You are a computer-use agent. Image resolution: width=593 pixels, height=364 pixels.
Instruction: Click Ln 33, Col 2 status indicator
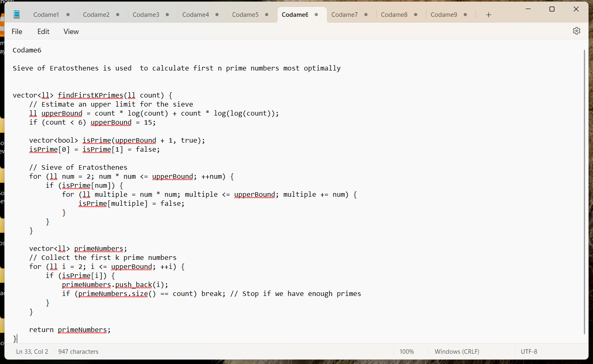click(x=32, y=352)
